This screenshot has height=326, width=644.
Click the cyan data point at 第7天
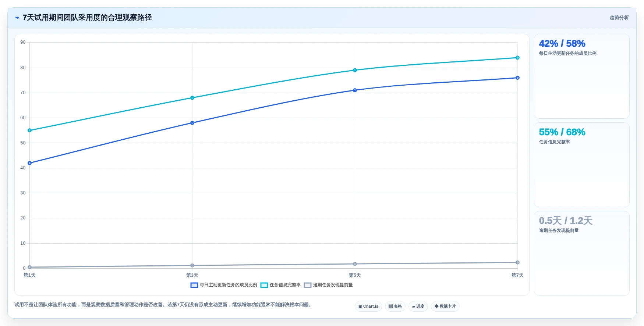(517, 58)
